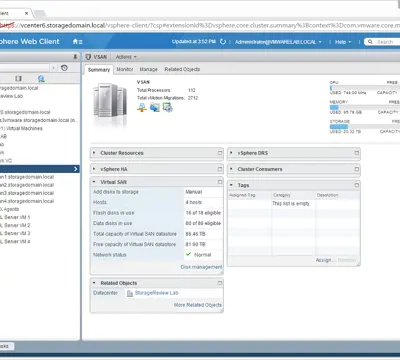Click the '80 of 80 eligible' data disks value
Screen dimensions: 400x360
[x=203, y=223]
